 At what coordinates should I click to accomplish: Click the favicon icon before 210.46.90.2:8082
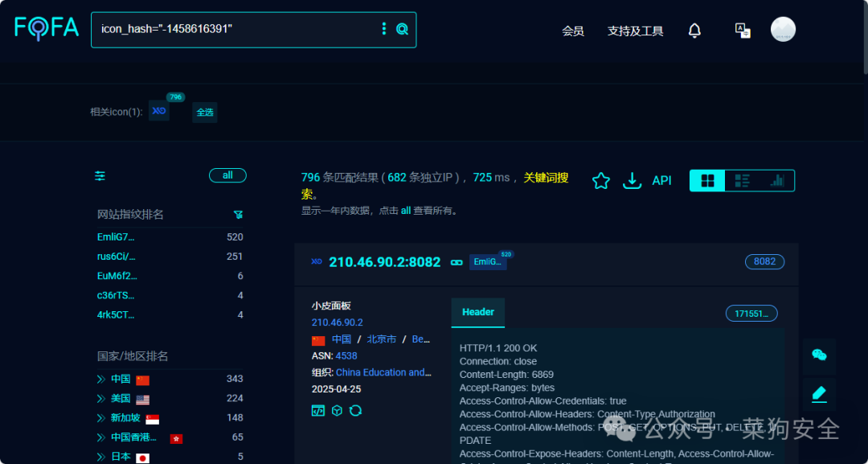coord(316,262)
